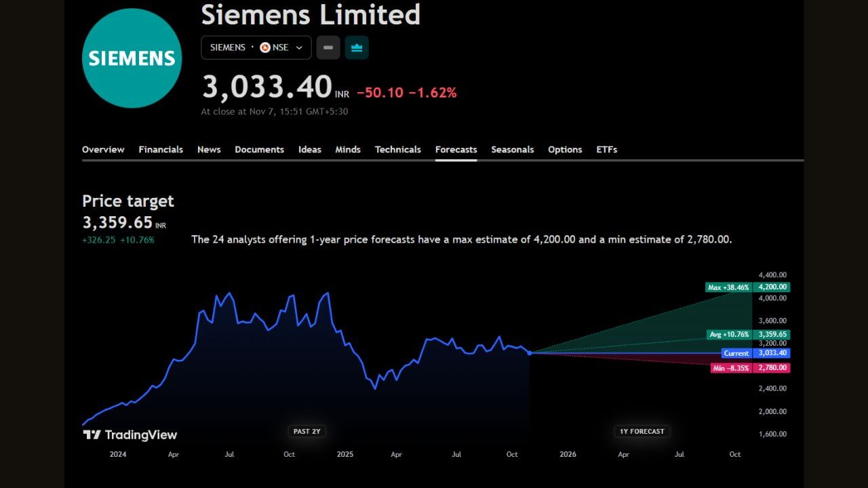View the Options tab

[x=565, y=149]
